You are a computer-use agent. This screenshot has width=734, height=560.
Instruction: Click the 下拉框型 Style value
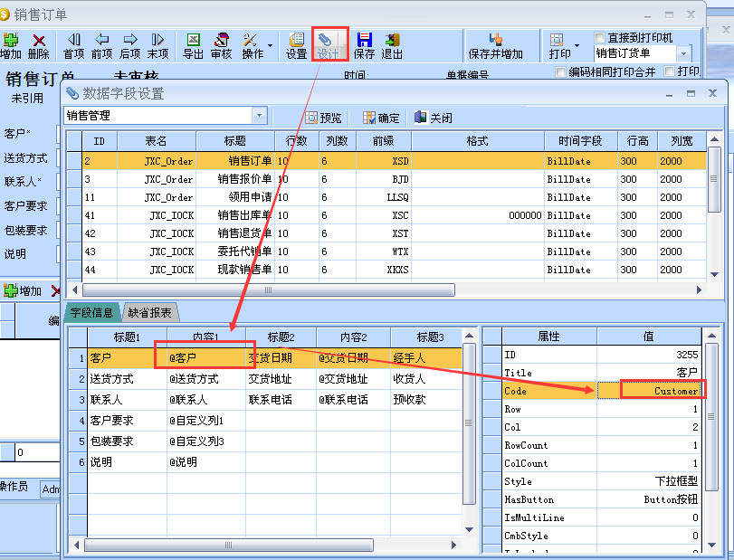[649, 481]
